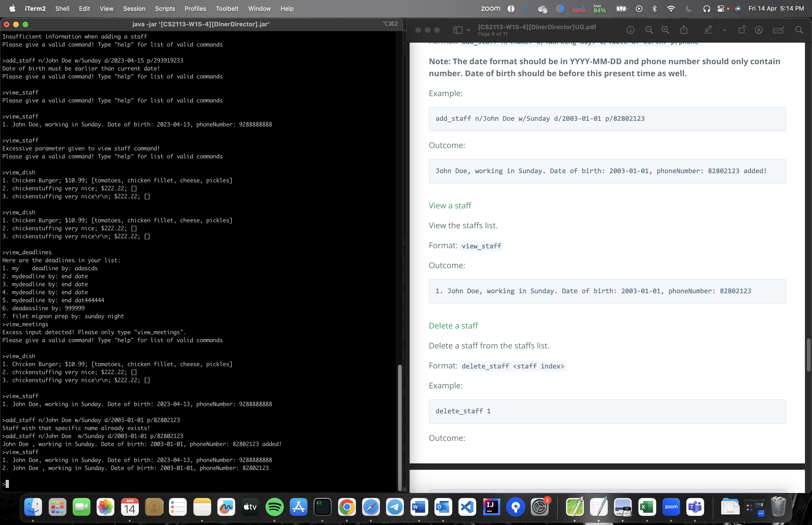Click the Preview zoom in icon

point(665,30)
